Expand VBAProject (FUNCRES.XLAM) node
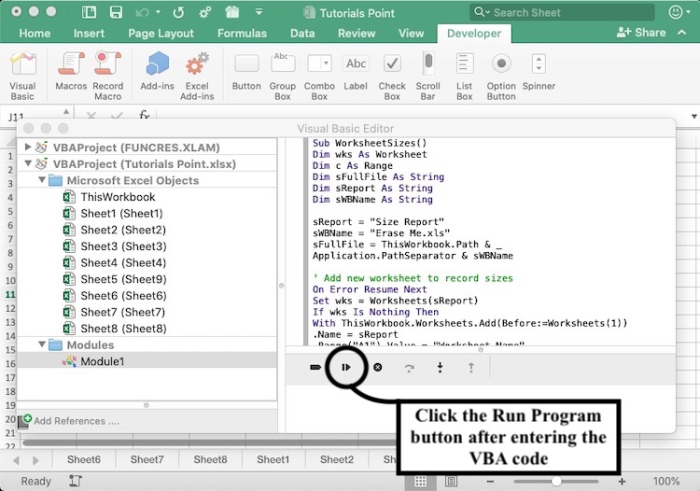The image size is (700, 491). pyautogui.click(x=28, y=147)
